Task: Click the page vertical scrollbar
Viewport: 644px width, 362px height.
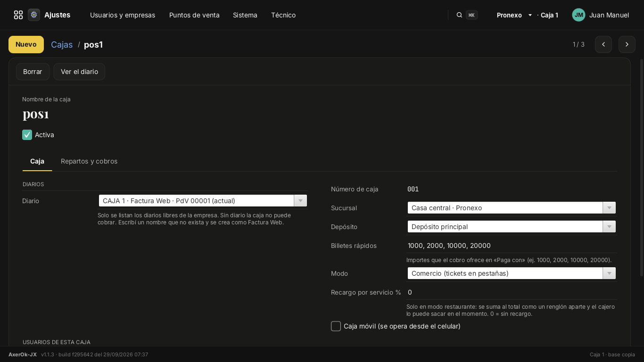Action: point(641,167)
